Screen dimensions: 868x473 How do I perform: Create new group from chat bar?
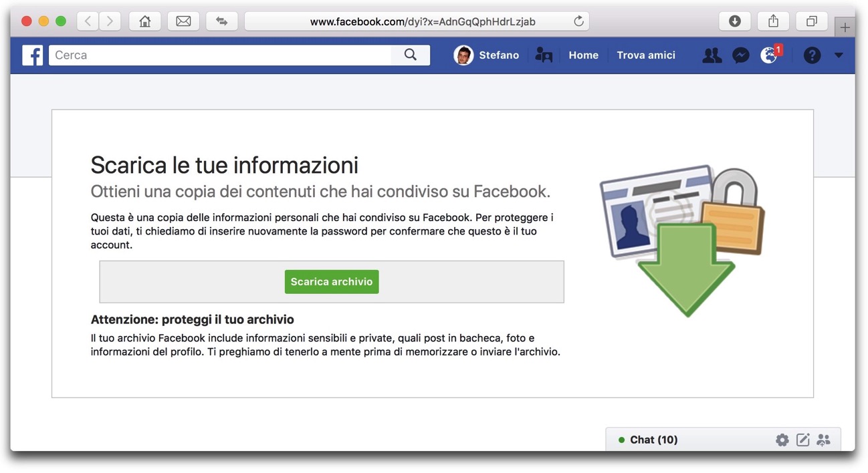pyautogui.click(x=824, y=440)
